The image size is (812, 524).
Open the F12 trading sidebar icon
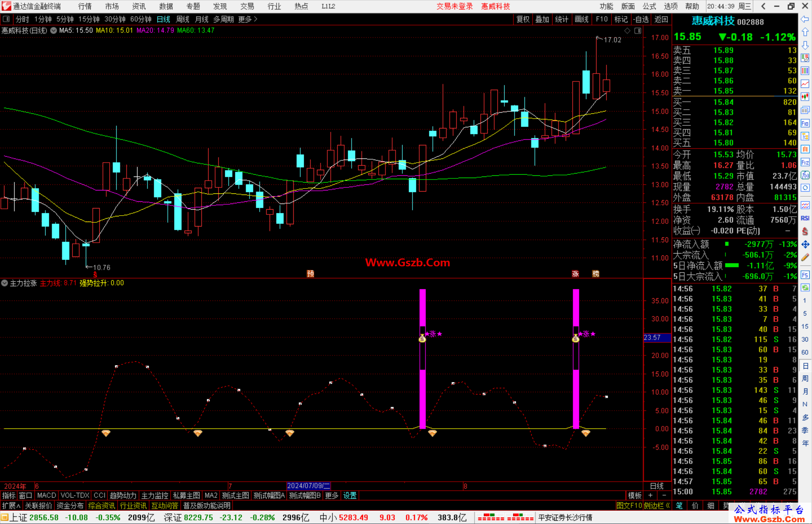coord(805,162)
